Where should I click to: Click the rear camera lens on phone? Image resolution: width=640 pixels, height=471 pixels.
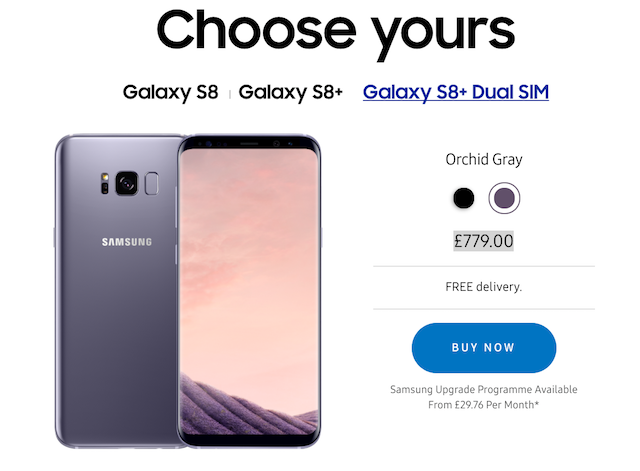coord(127,184)
